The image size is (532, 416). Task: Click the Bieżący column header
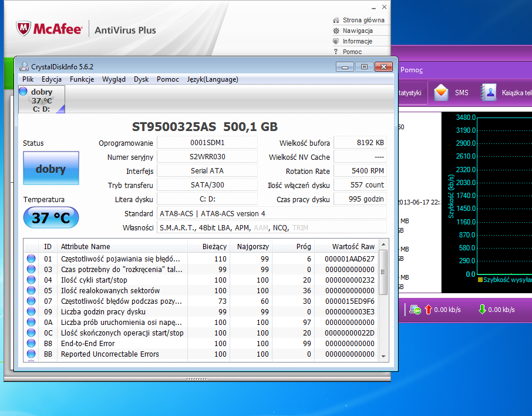coord(208,247)
